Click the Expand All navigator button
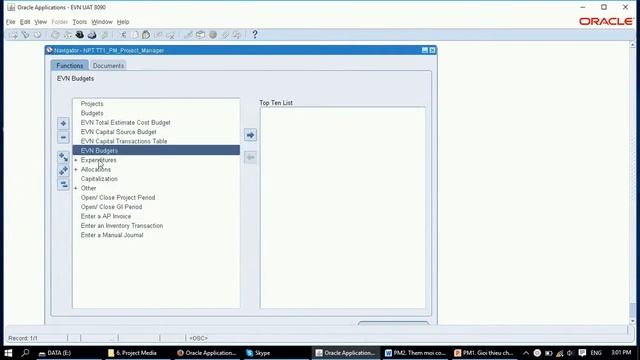This screenshot has height=360, width=640. (63, 171)
